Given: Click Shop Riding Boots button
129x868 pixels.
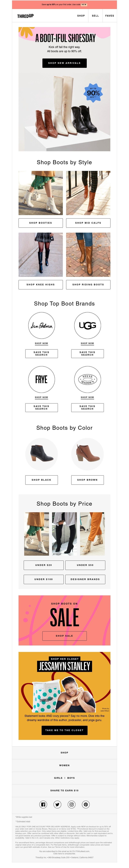Looking at the screenshot, I should [x=88, y=284].
